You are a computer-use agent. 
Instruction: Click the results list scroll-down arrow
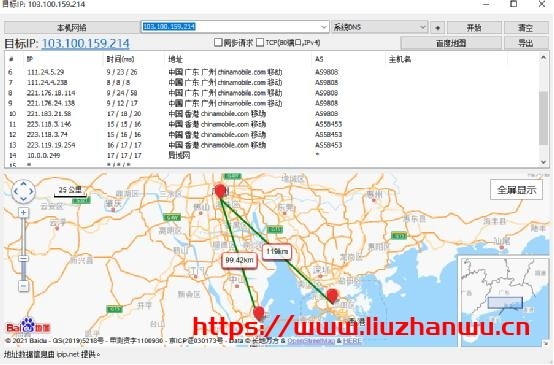[543, 162]
